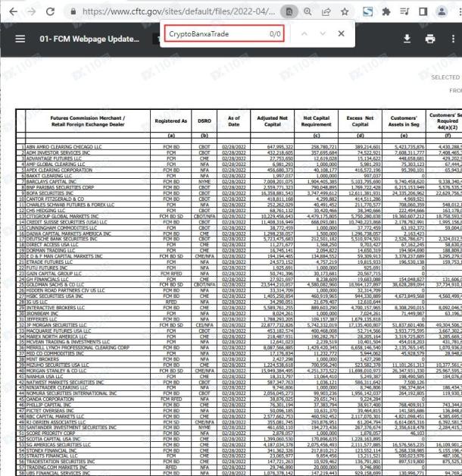This screenshot has height=476, width=462.
Task: Click CITIGROUP GLOBAL MARKETS INC entry
Action: pos(62,217)
